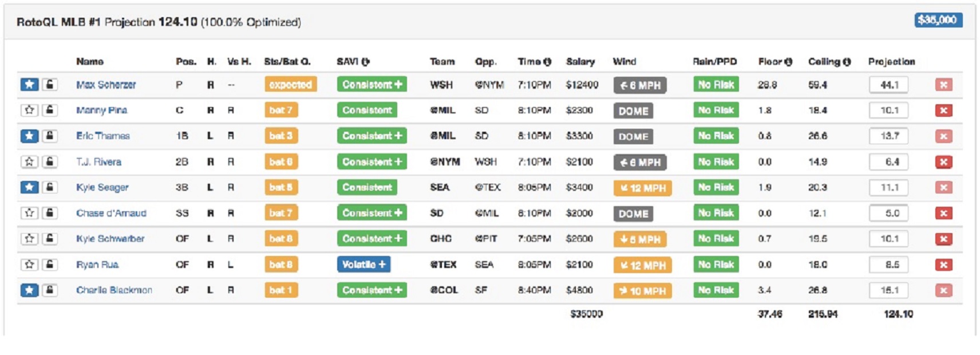Click Kyle Schwarber's No Risk badge
This screenshot has width=980, height=355.
click(716, 239)
